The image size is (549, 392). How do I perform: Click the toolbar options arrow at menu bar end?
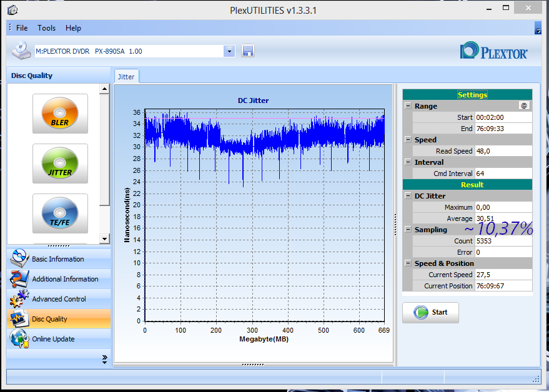(538, 28)
